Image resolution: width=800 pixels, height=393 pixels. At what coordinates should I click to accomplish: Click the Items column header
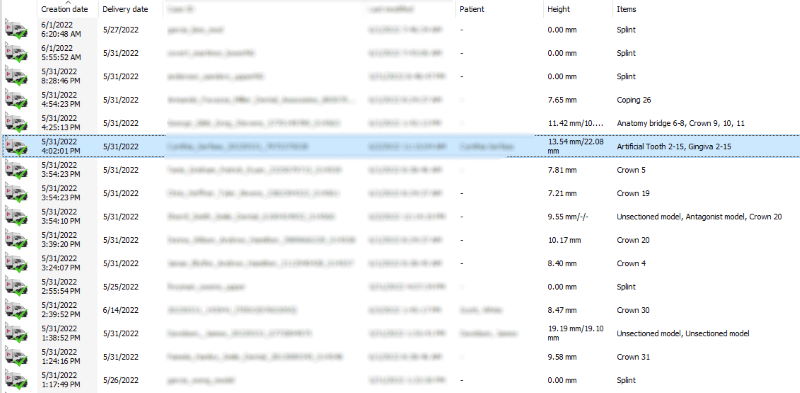627,9
